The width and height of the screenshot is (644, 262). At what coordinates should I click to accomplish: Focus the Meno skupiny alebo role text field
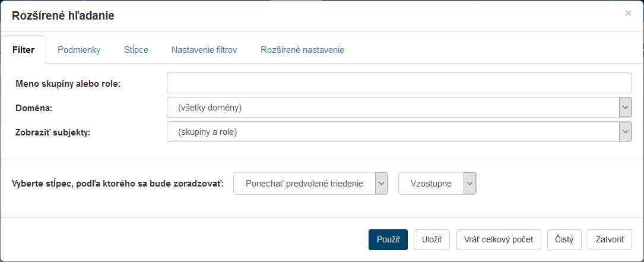pos(399,83)
